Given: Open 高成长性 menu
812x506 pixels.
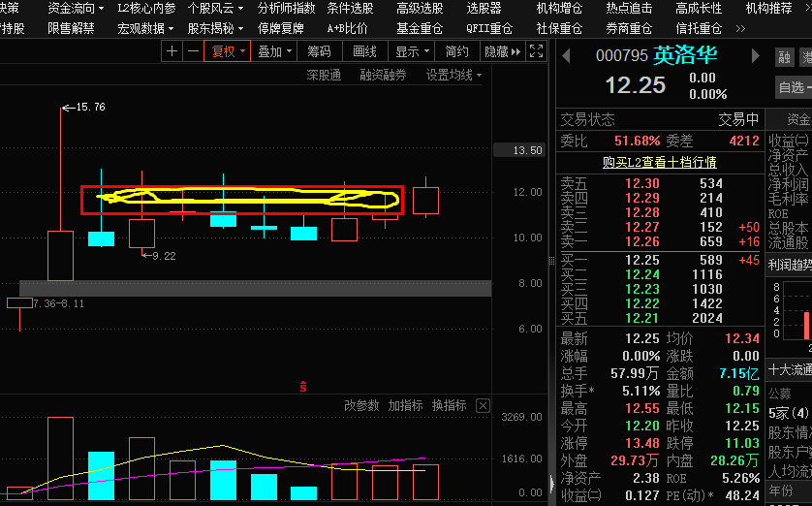Looking at the screenshot, I should (x=699, y=9).
